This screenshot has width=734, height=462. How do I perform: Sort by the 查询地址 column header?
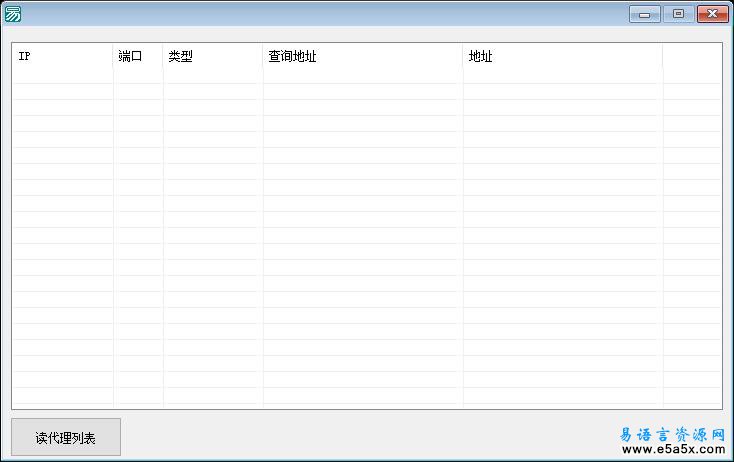[362, 57]
